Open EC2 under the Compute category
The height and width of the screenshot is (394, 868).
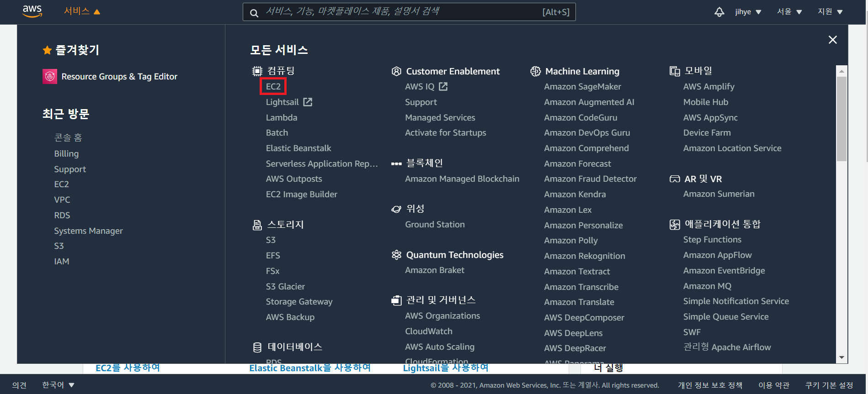[273, 86]
